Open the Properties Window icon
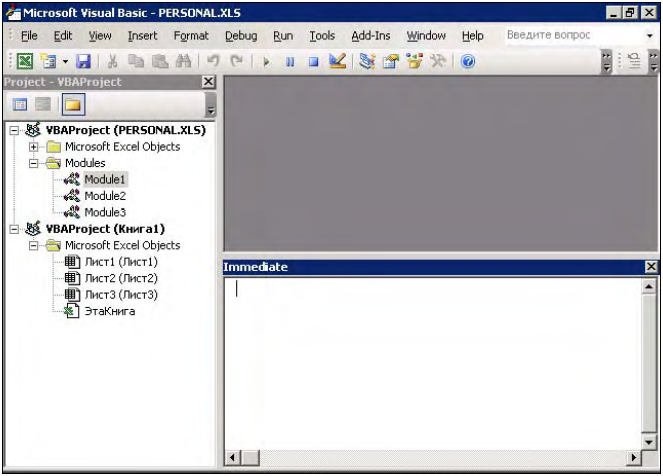 point(391,62)
